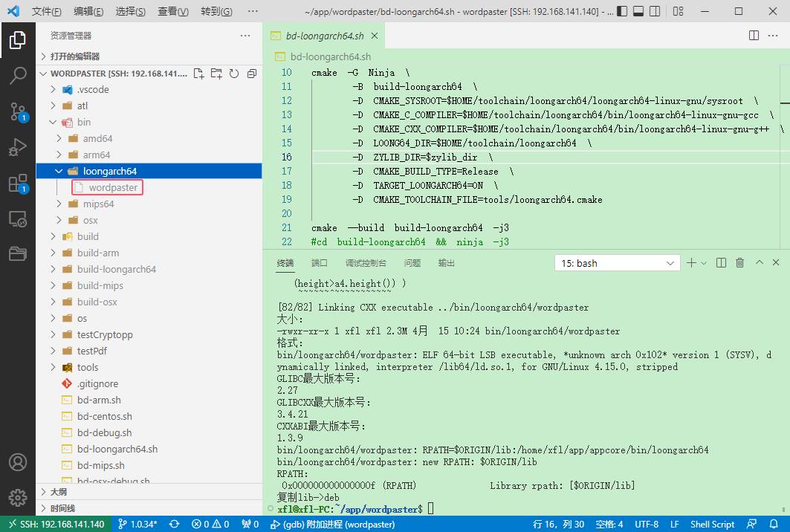Maximize terminal panel with up chevron

tap(759, 263)
